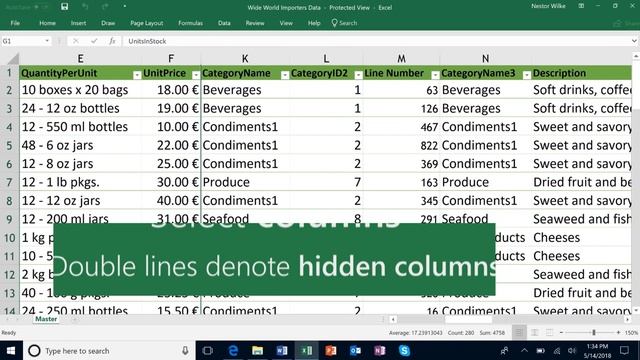Select cell '10 boxes x 20 bags'
Screen dimensions: 640x360
[80, 90]
